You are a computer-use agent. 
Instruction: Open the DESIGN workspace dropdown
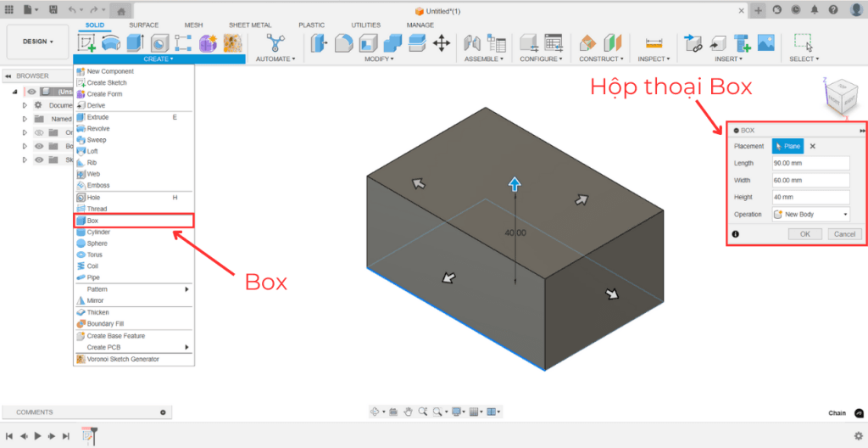(36, 42)
